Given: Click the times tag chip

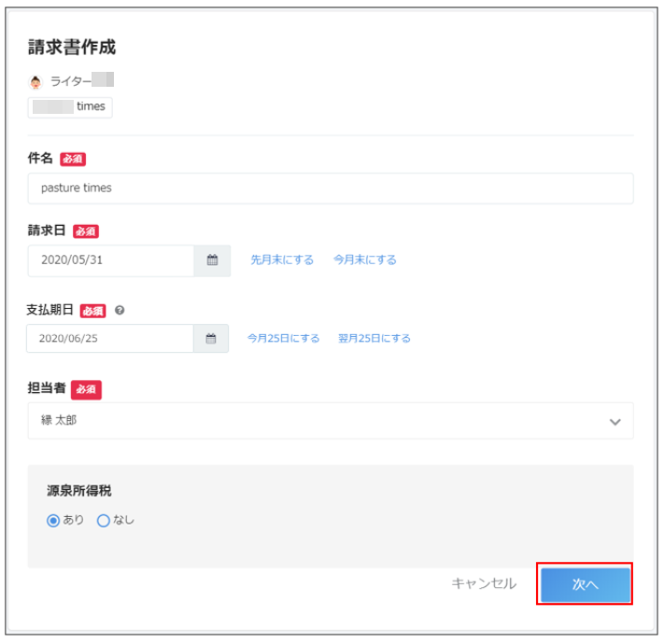Looking at the screenshot, I should [x=70, y=107].
